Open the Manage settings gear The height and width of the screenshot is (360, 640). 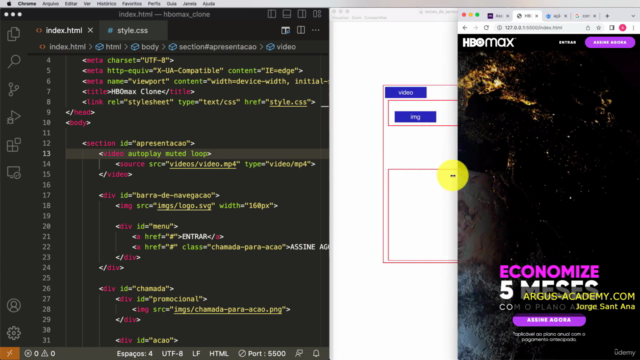[13, 333]
